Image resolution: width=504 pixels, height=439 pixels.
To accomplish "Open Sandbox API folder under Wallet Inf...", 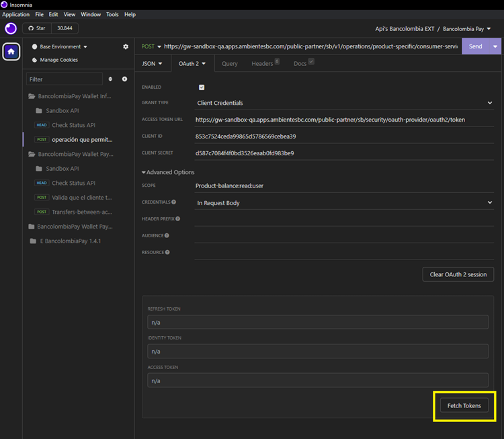I will pos(57,111).
